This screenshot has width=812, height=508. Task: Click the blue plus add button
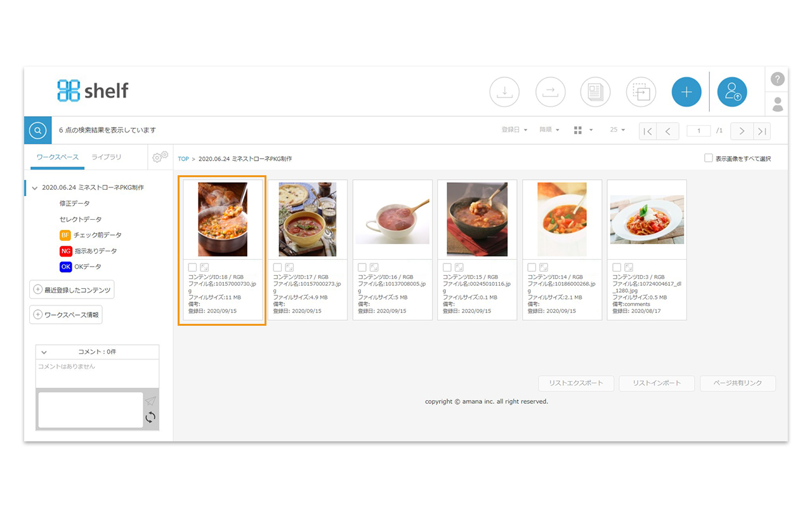pyautogui.click(x=686, y=92)
